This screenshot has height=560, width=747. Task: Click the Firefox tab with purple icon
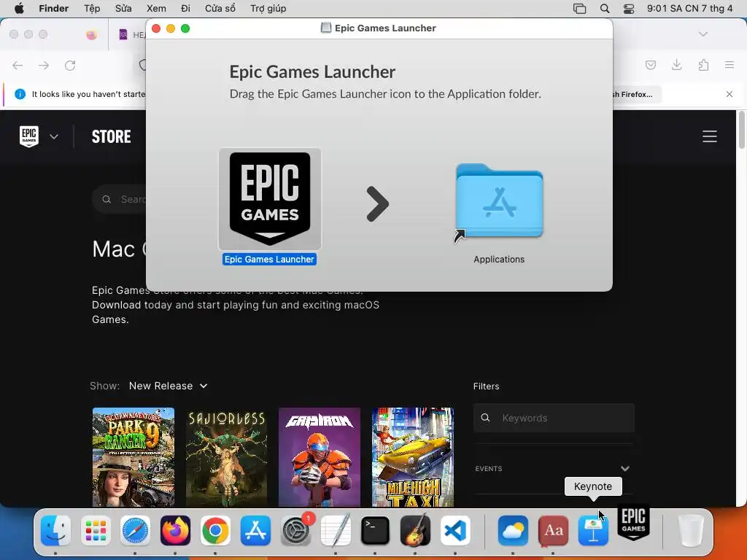(x=127, y=34)
